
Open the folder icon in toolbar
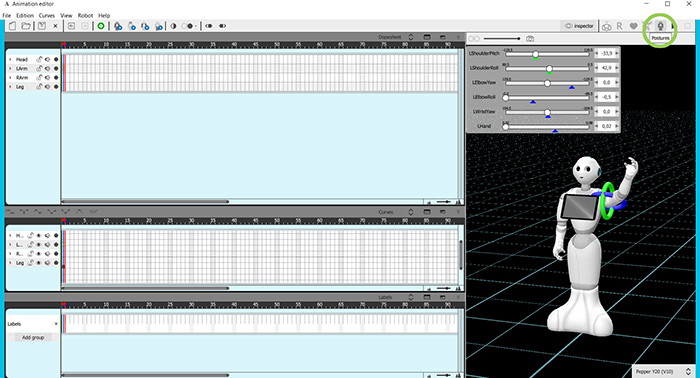26,26
